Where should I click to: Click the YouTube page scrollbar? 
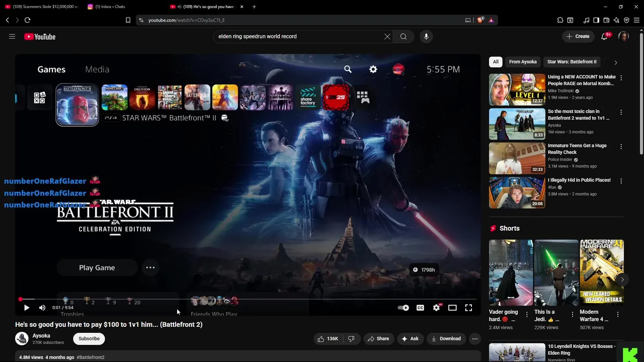[641, 93]
